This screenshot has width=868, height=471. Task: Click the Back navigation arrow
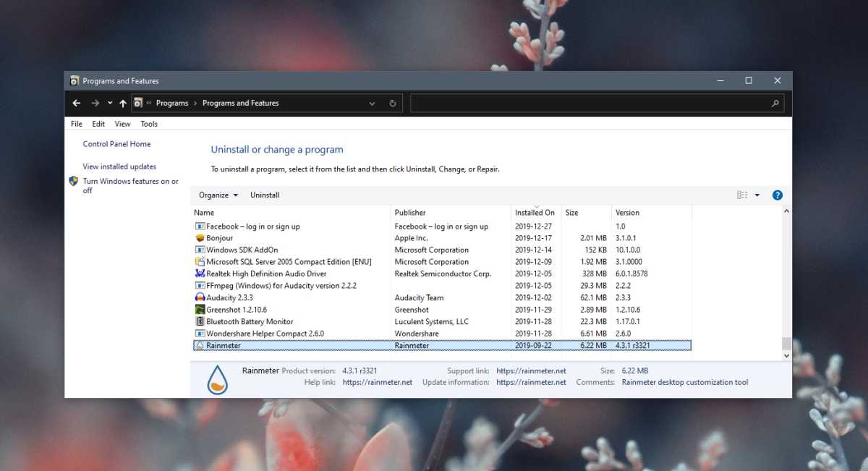[x=77, y=103]
